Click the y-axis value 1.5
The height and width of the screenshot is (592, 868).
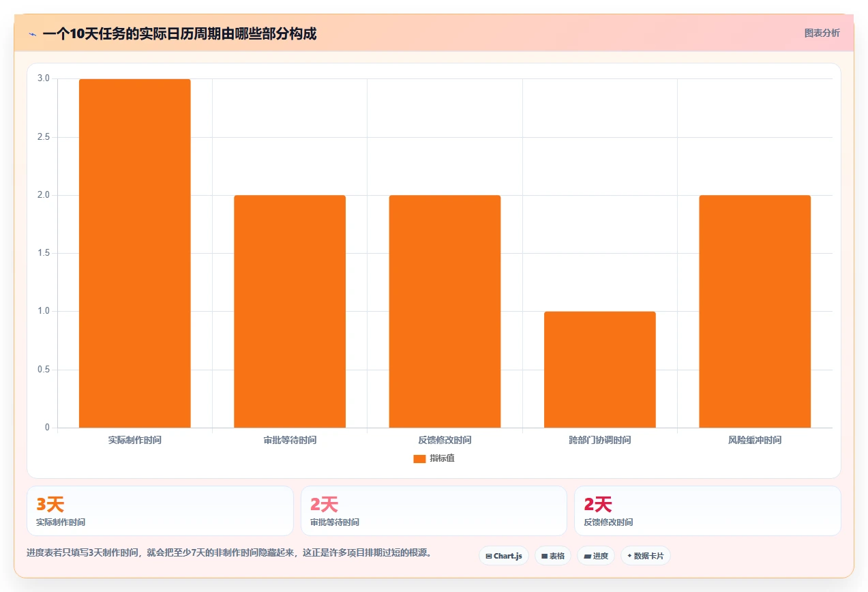44,253
